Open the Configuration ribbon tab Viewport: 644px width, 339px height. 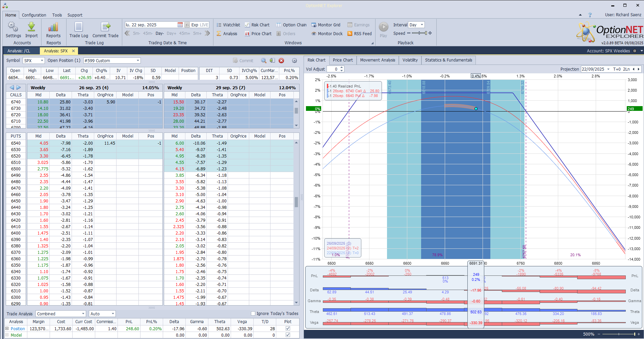pos(34,15)
